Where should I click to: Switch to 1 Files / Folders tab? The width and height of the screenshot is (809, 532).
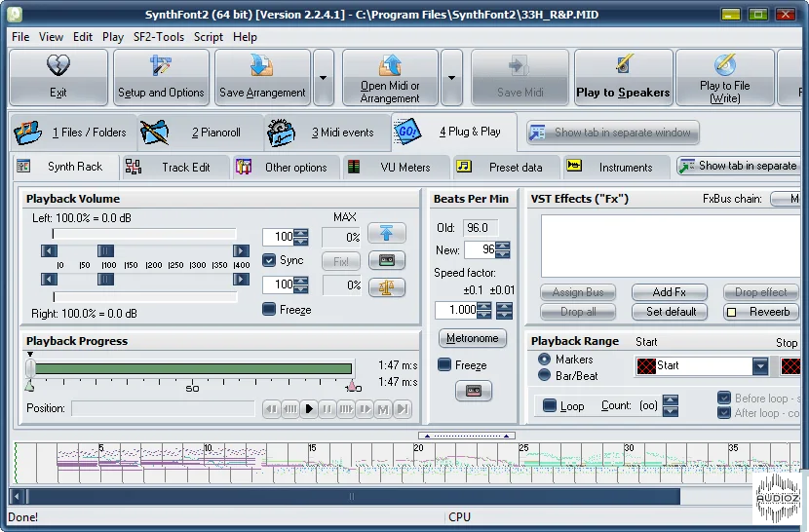tap(74, 133)
